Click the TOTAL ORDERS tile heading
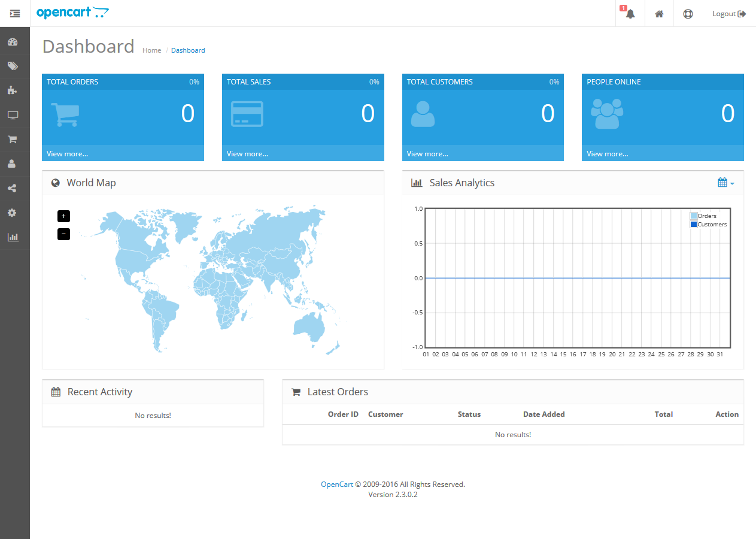The height and width of the screenshot is (539, 756). 72,82
